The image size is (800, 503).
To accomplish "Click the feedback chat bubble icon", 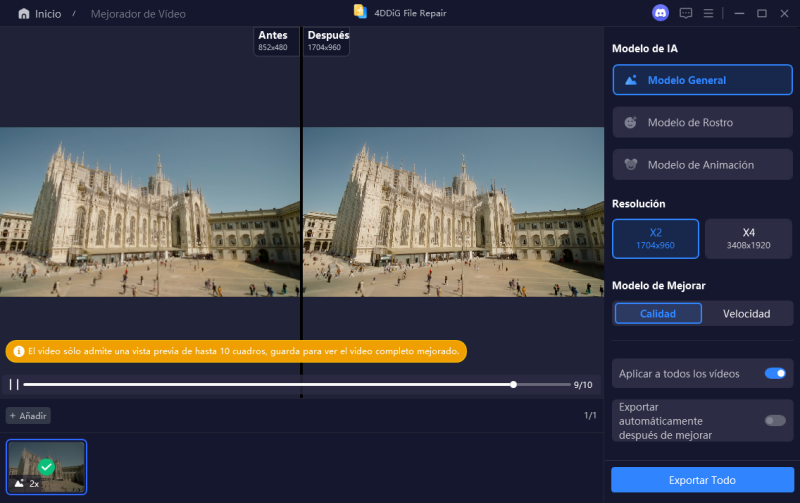I will [686, 13].
